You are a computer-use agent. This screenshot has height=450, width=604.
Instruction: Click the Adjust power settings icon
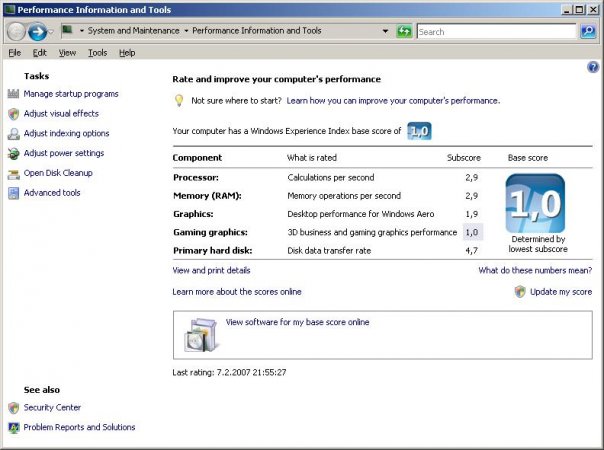click(x=13, y=153)
